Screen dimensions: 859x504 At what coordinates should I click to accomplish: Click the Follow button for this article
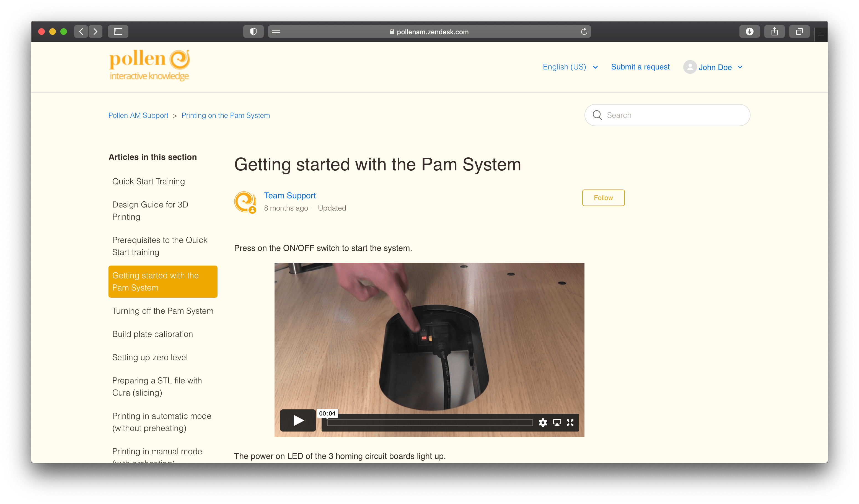click(603, 198)
